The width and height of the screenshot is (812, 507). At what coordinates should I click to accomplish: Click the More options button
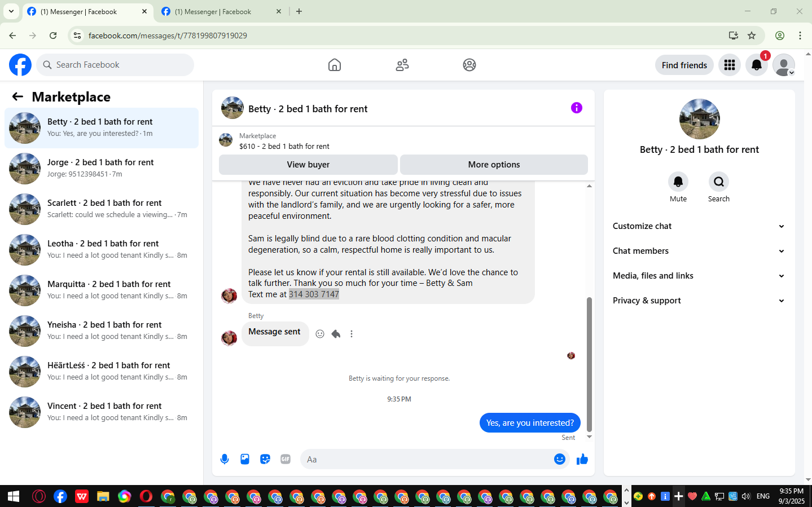point(494,165)
